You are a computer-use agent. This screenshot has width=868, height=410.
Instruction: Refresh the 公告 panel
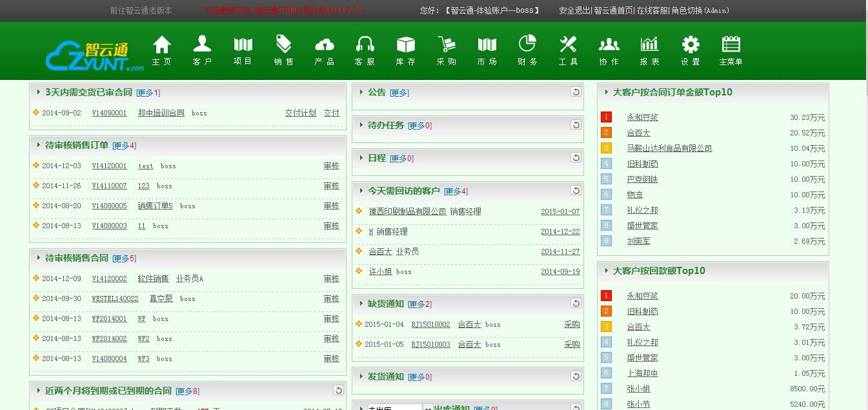click(576, 92)
